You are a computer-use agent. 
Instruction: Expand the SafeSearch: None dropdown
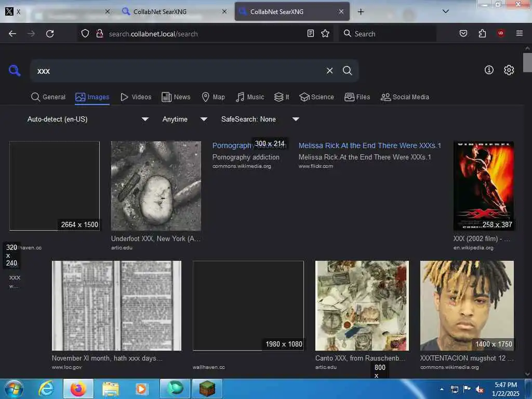(x=260, y=119)
